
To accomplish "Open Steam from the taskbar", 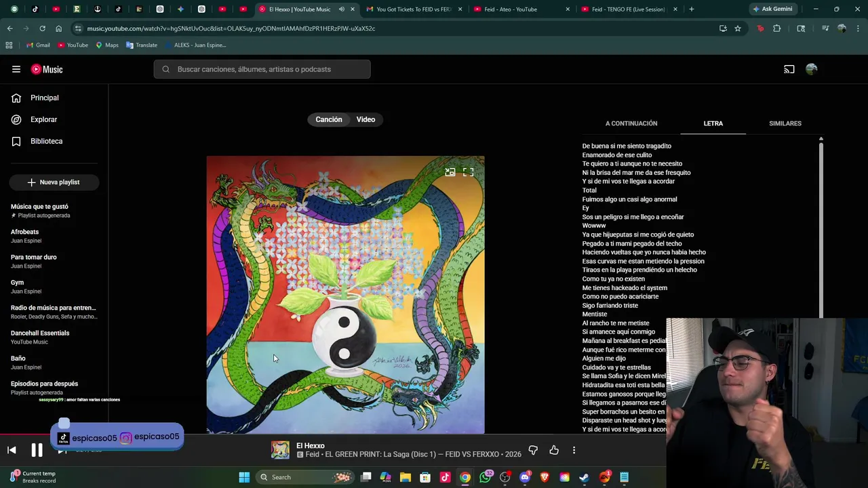I will click(x=585, y=477).
